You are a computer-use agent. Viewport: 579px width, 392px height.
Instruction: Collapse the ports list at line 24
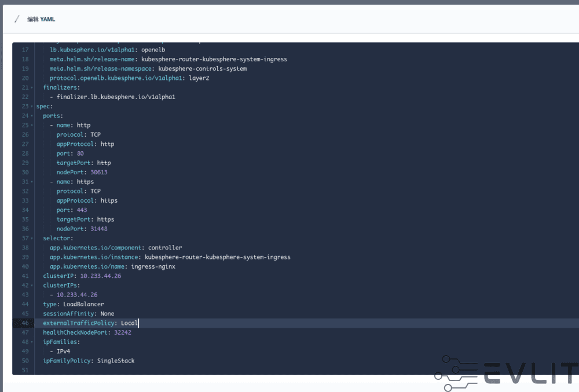pyautogui.click(x=32, y=116)
